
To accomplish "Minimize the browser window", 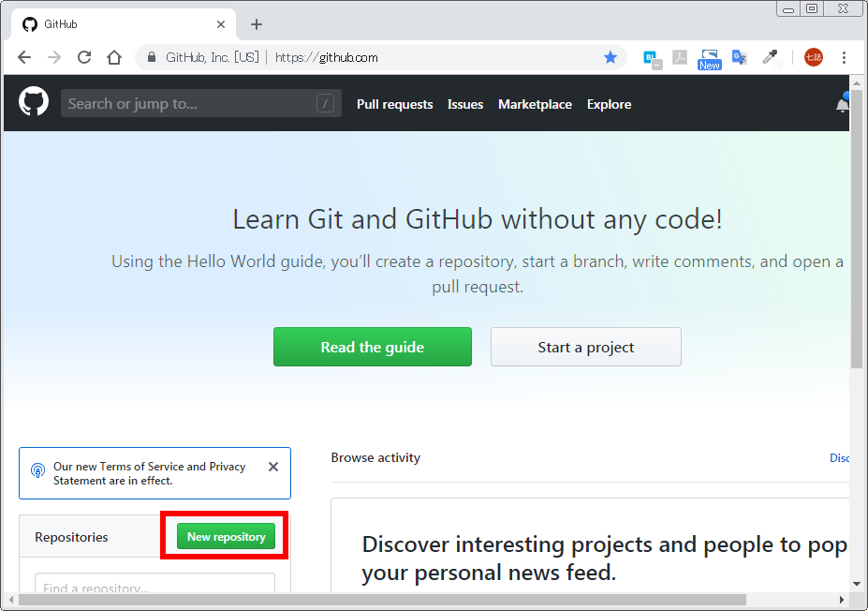I will pos(788,8).
